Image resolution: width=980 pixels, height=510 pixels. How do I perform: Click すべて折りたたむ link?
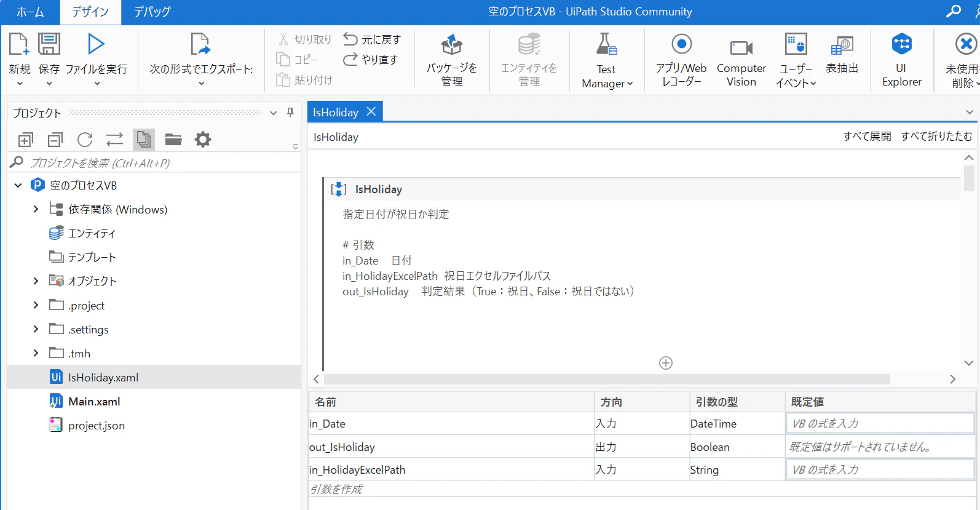(x=937, y=136)
